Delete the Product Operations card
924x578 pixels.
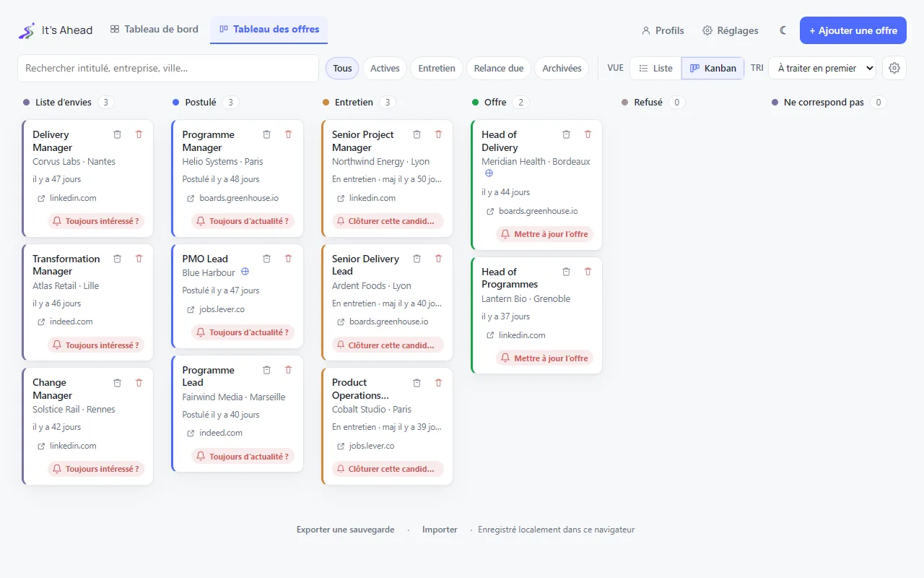point(438,382)
